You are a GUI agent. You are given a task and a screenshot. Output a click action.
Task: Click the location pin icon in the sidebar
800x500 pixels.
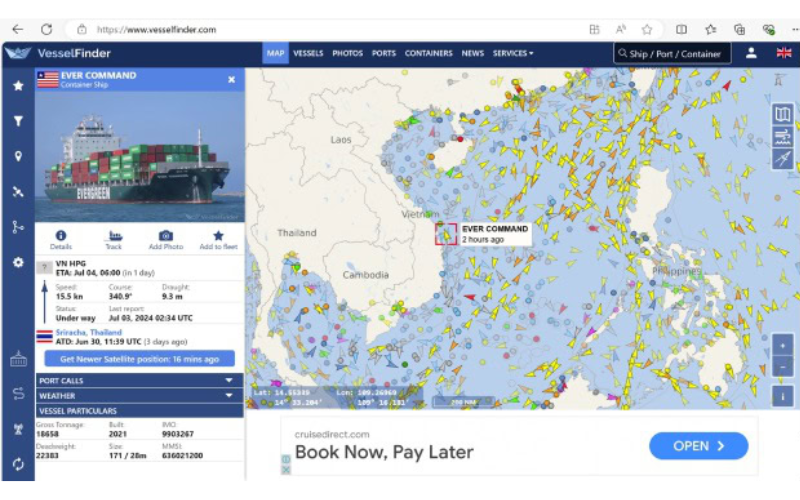18,156
